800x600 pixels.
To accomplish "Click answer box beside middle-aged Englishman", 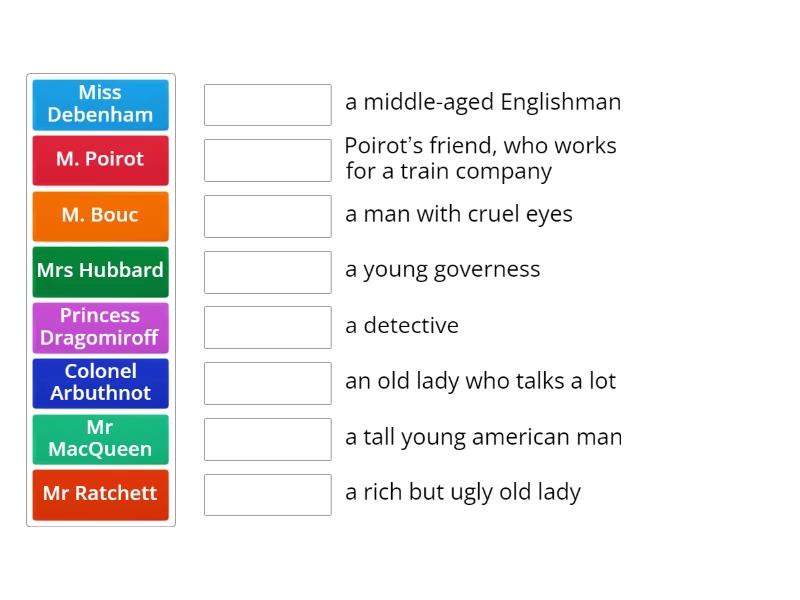I will click(x=267, y=104).
